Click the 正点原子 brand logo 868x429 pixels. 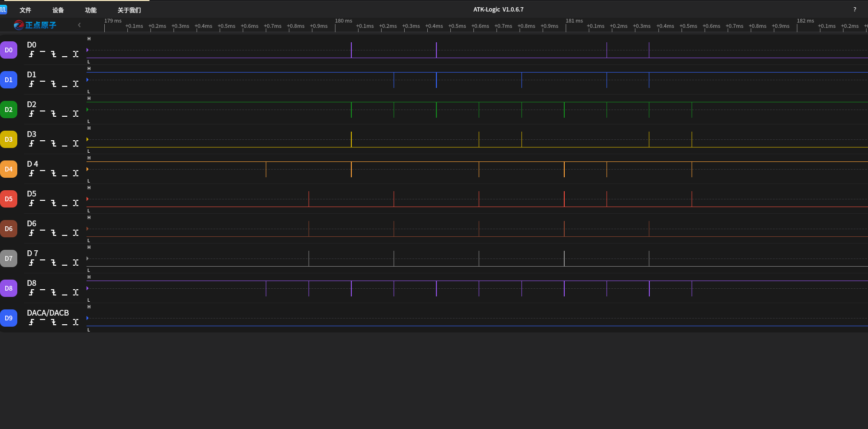pos(35,25)
